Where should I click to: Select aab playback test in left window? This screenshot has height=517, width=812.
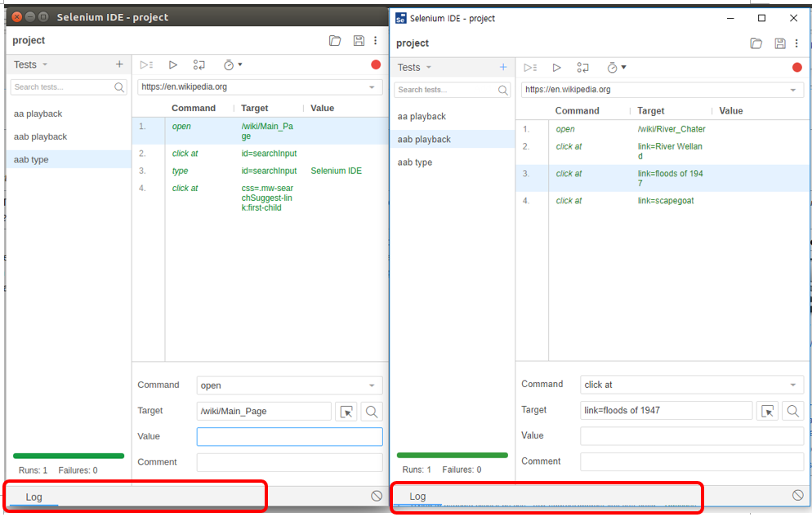[69, 136]
